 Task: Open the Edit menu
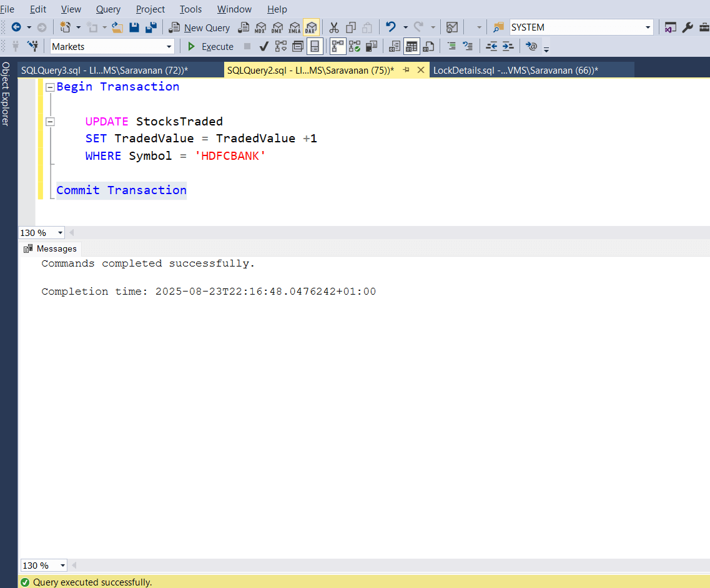[38, 9]
